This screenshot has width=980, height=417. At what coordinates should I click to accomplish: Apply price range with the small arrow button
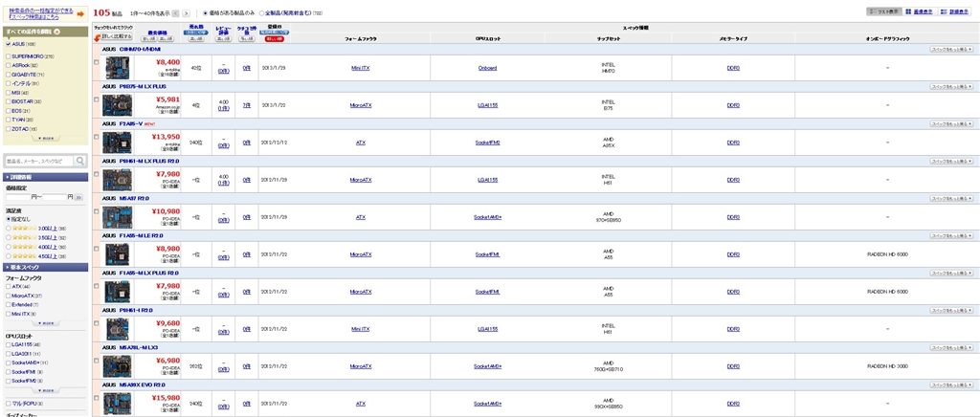tap(78, 197)
